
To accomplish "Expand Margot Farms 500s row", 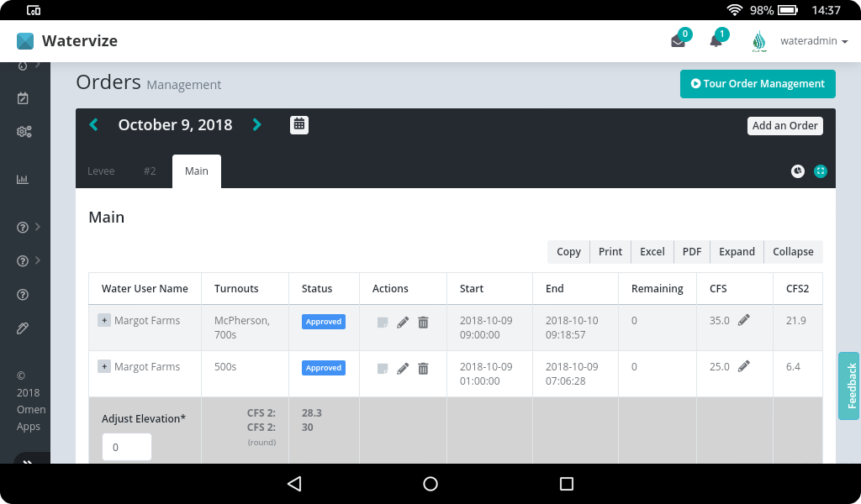I will (104, 365).
